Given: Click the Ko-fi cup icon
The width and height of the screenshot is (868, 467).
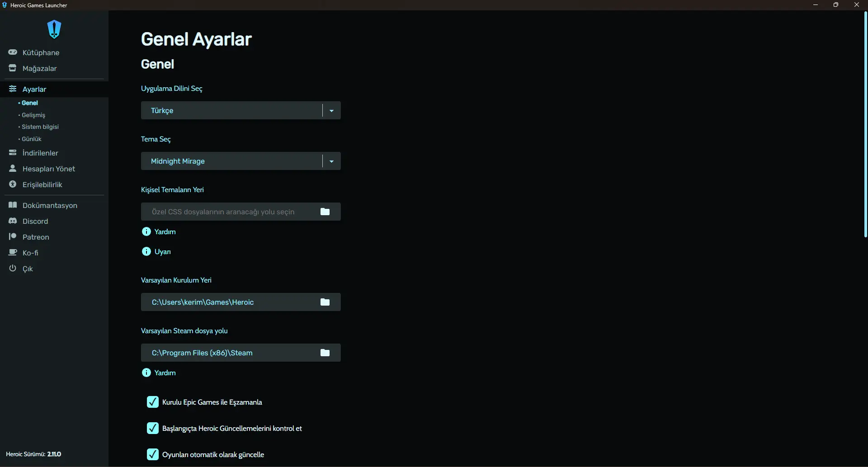Looking at the screenshot, I should [13, 252].
